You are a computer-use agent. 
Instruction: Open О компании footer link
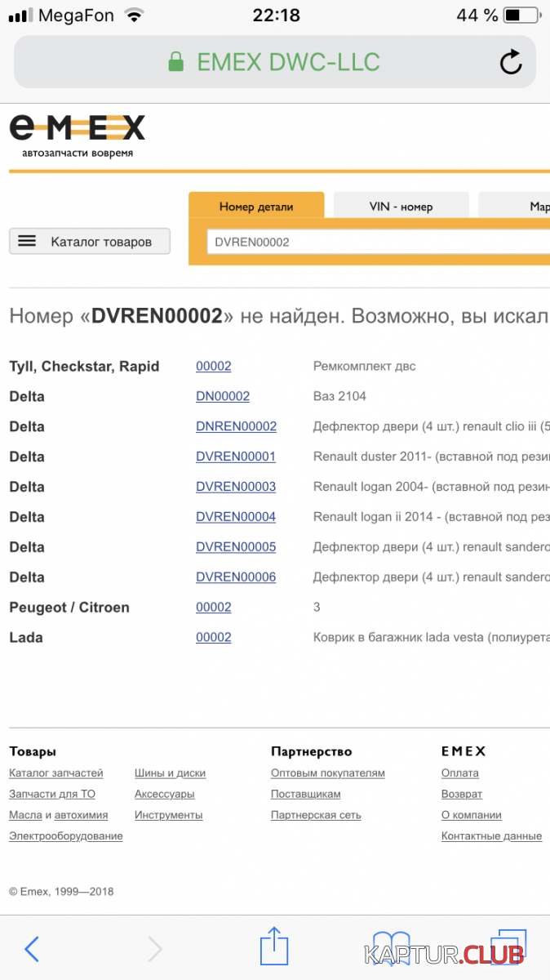pos(472,815)
